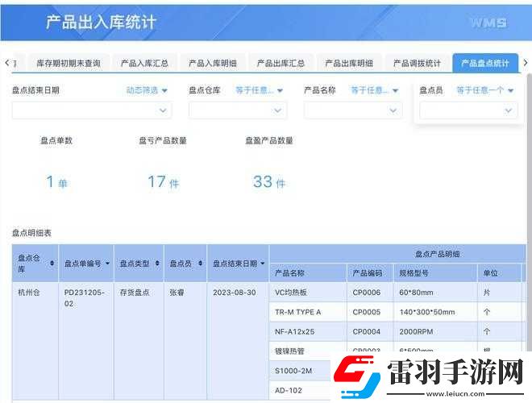Select the 60*80mm spec cell
Image resolution: width=532 pixels, height=403 pixels.
(x=435, y=292)
